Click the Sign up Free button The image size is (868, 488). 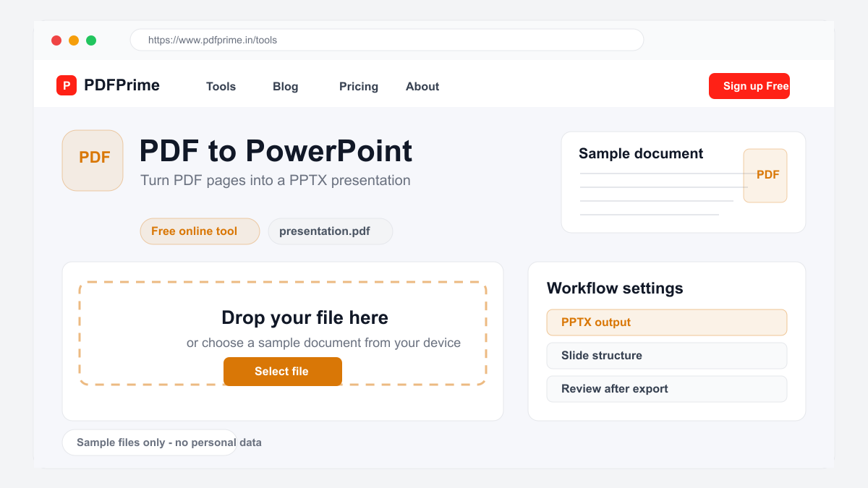click(749, 86)
